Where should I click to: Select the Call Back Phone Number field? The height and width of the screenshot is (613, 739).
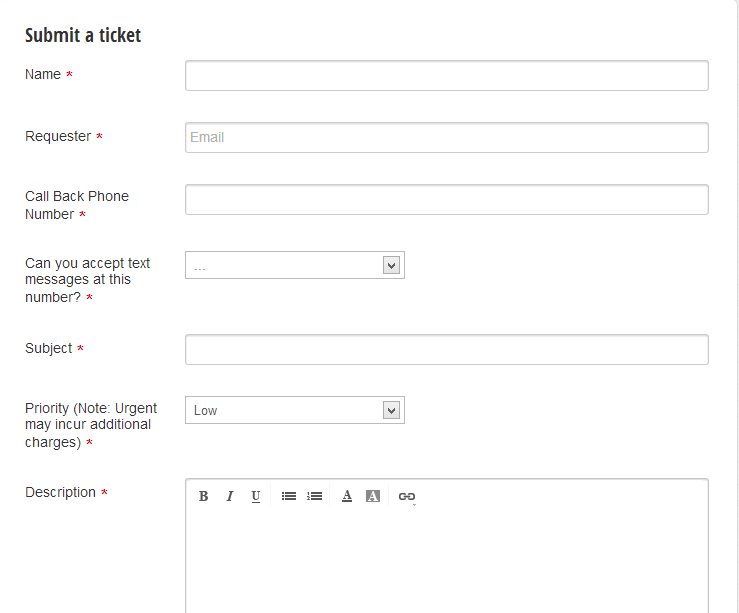pyautogui.click(x=447, y=200)
